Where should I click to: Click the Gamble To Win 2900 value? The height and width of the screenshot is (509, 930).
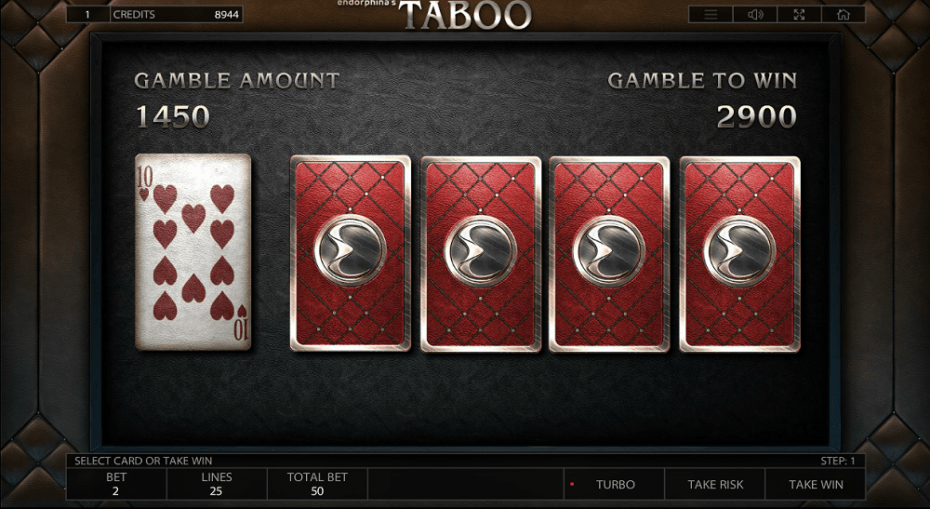click(756, 116)
